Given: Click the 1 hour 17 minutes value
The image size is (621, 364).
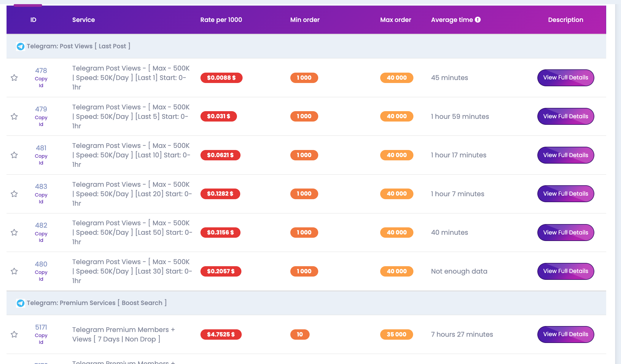Looking at the screenshot, I should [x=459, y=155].
